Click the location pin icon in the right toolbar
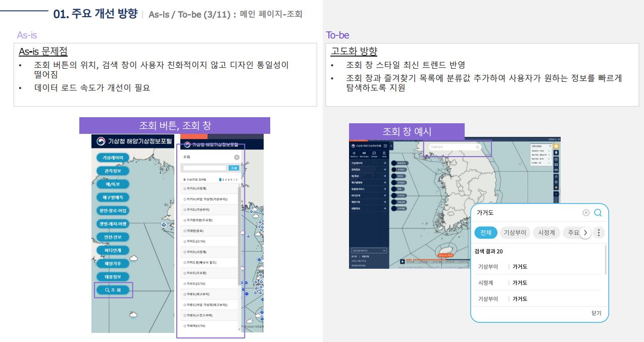The image size is (644, 342). 556,153
